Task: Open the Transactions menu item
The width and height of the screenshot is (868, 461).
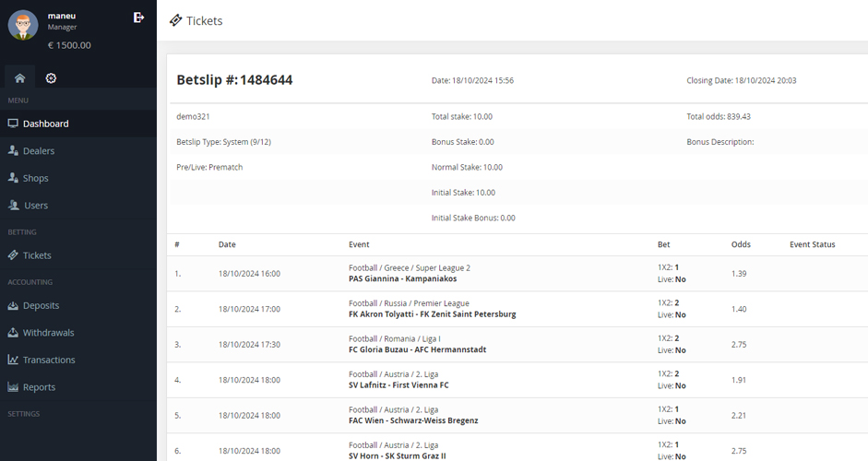Action: click(49, 360)
